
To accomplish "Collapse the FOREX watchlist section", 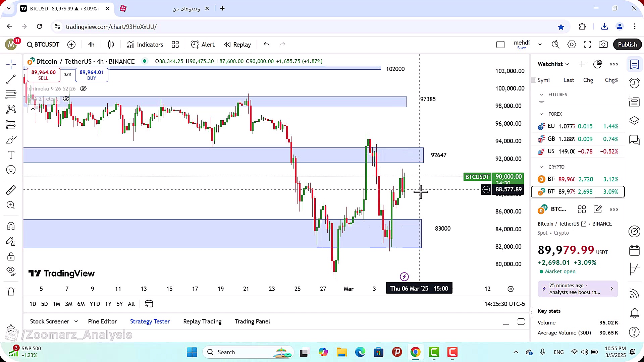I will pyautogui.click(x=541, y=114).
